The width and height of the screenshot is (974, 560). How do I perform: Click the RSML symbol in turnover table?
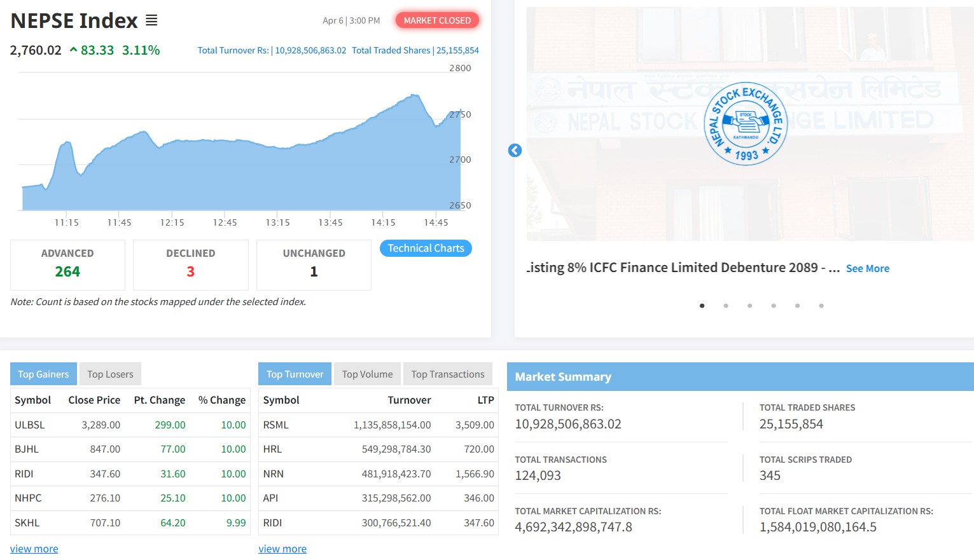[275, 425]
